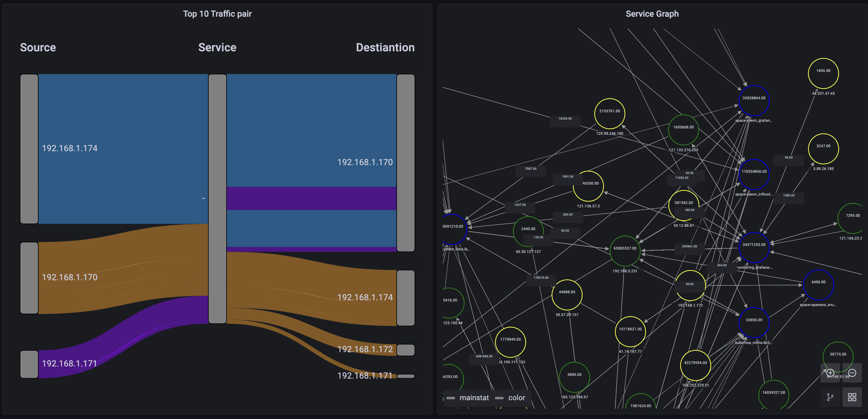Click the monitoring_grafana node circle
868x419 pixels.
pos(754,247)
